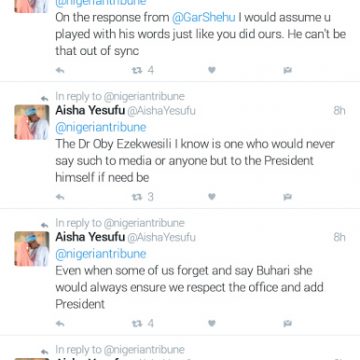Open @nigeriantribune mention in Buhari tweet
The height and width of the screenshot is (360, 360).
pos(101,254)
